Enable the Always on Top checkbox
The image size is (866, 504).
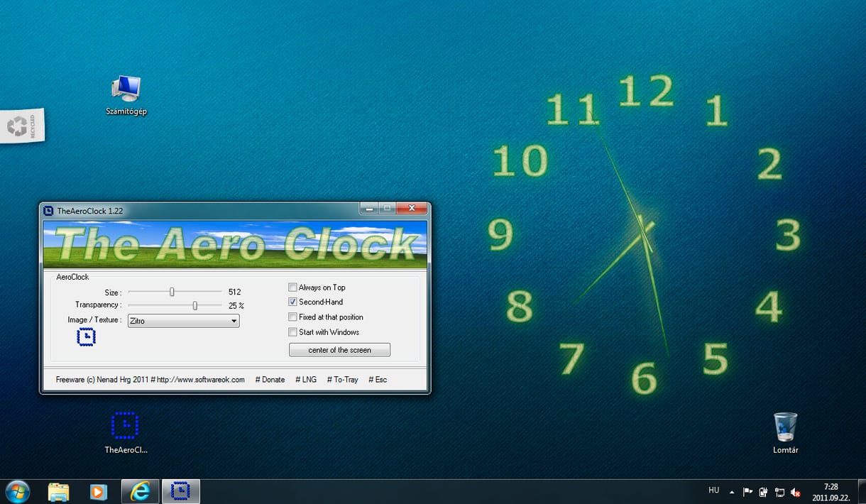click(292, 287)
